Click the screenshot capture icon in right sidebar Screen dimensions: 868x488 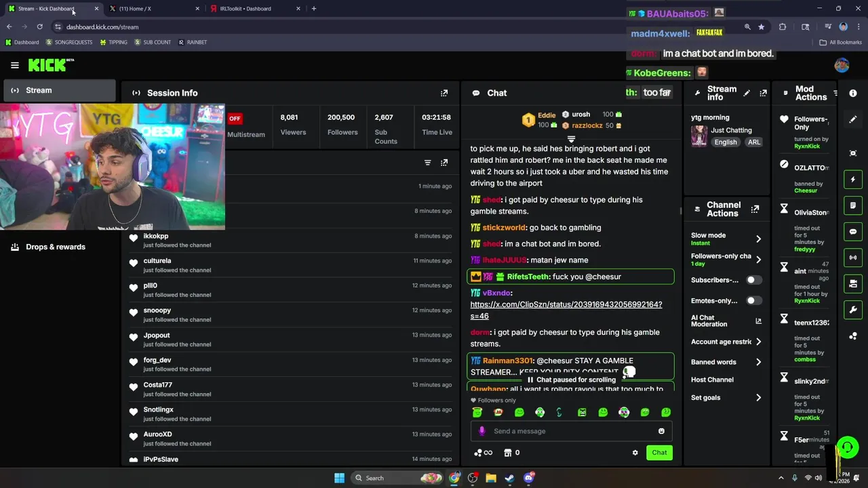(x=853, y=153)
